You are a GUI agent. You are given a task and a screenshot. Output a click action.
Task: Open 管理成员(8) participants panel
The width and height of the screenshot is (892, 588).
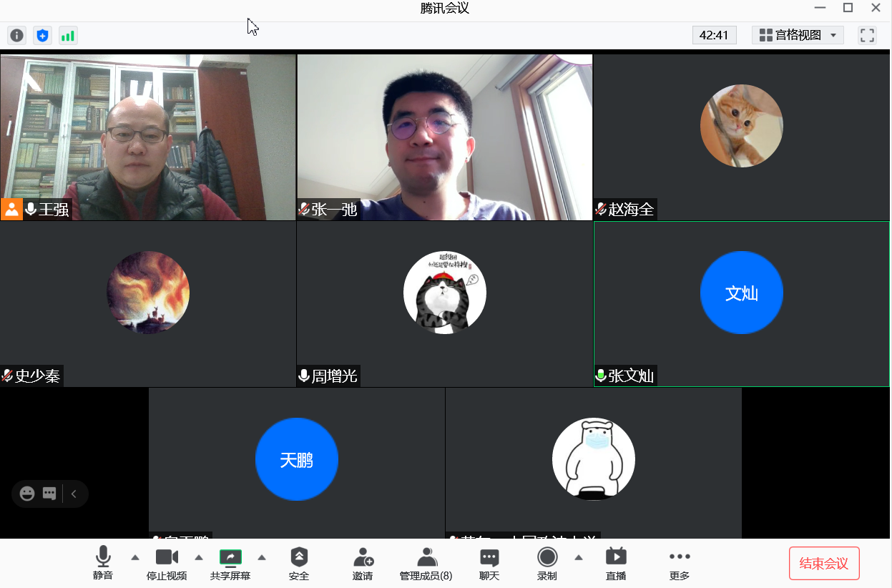click(426, 564)
